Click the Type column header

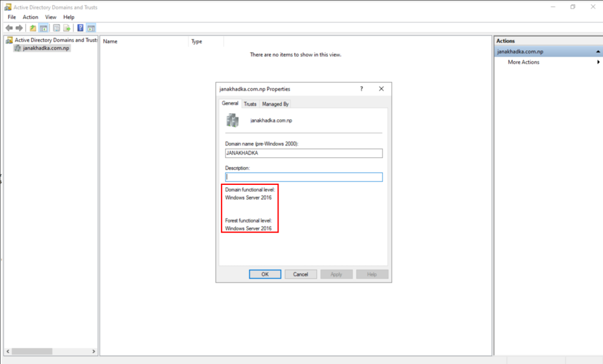click(206, 42)
